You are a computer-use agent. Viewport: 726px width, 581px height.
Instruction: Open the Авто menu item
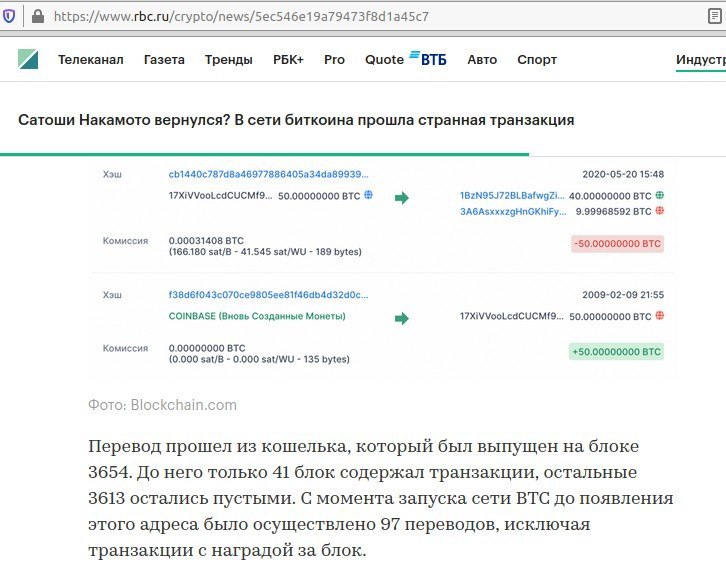pos(482,60)
